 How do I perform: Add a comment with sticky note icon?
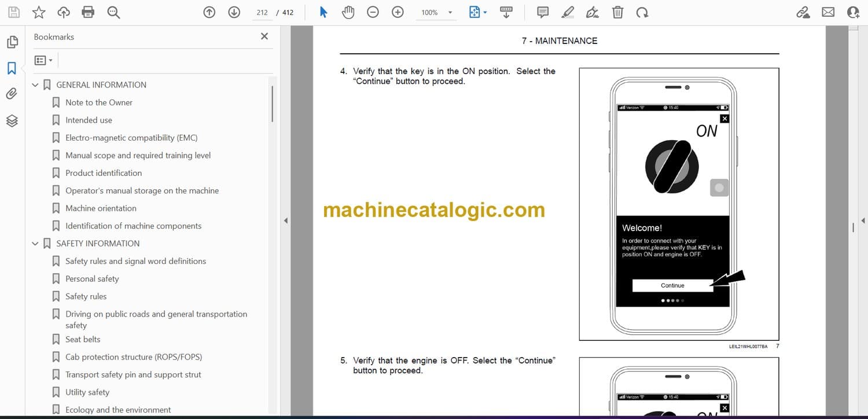[x=543, y=12]
